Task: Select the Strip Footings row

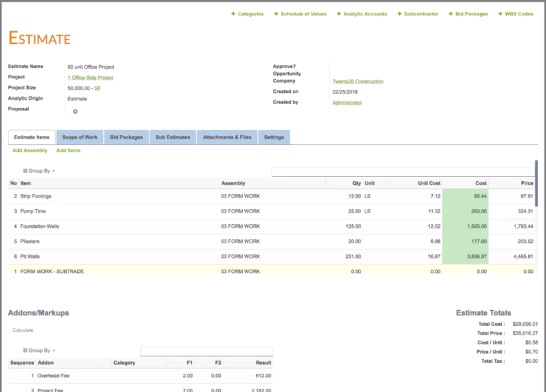Action: click(x=271, y=196)
